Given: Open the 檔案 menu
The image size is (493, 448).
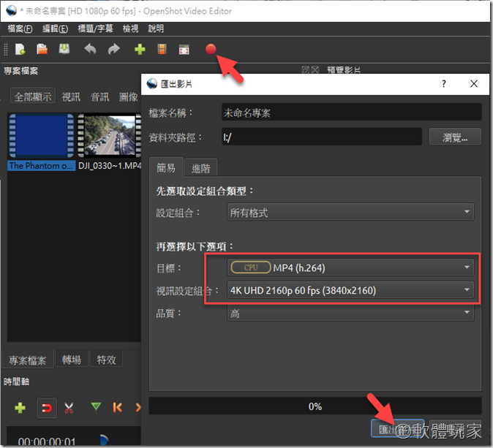Looking at the screenshot, I should [20, 29].
